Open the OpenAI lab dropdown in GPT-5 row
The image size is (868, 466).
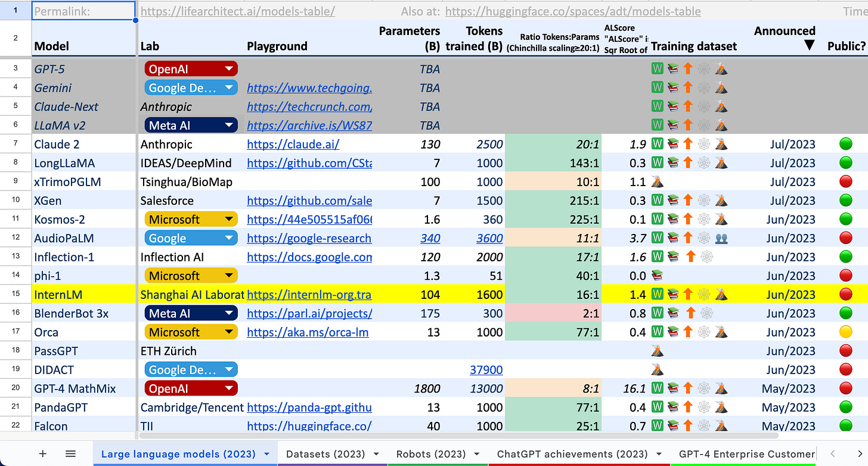point(228,69)
